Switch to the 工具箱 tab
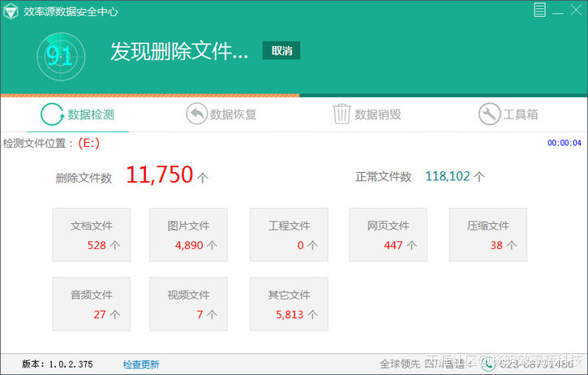Screen dimensions: 588x375 click(x=509, y=114)
